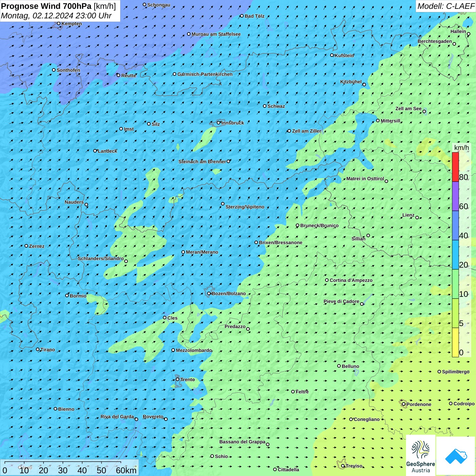Click the GeoSphere Austria logo
The width and height of the screenshot is (476, 476).
coord(421,455)
